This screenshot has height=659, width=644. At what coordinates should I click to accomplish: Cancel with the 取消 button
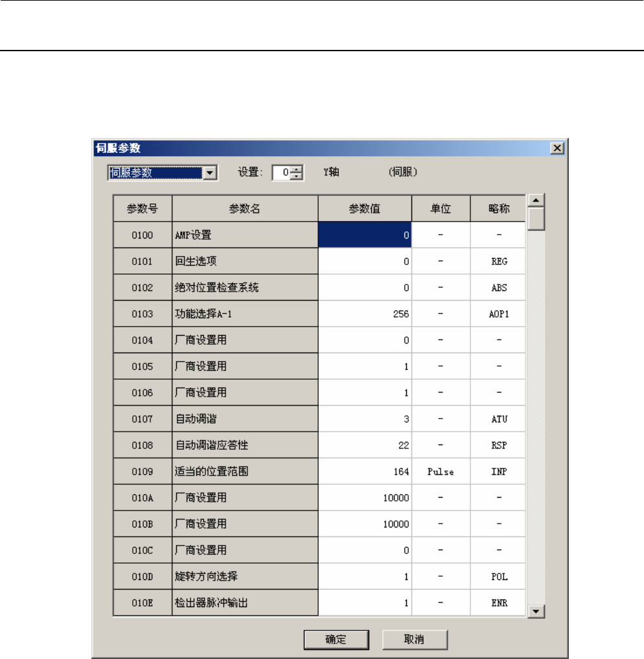pyautogui.click(x=415, y=640)
